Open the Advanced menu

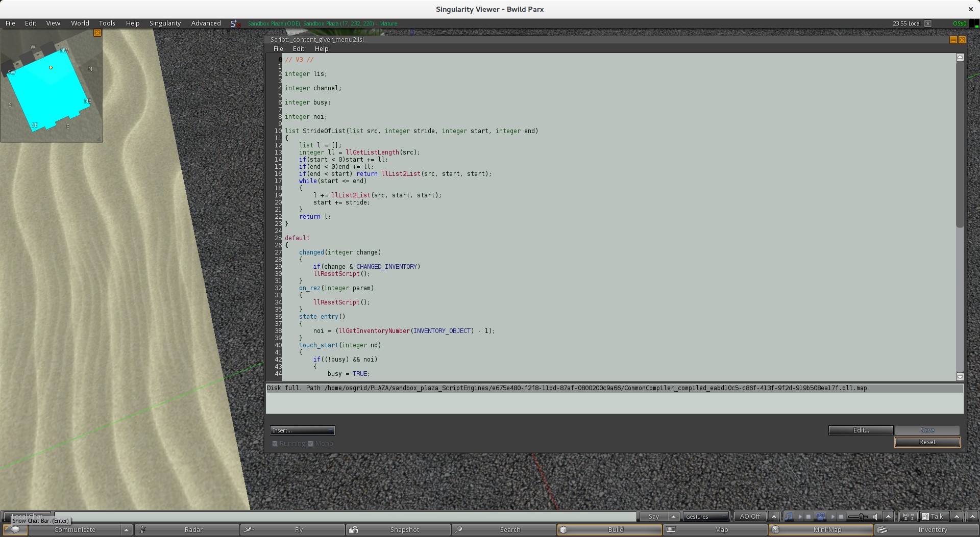(x=206, y=23)
